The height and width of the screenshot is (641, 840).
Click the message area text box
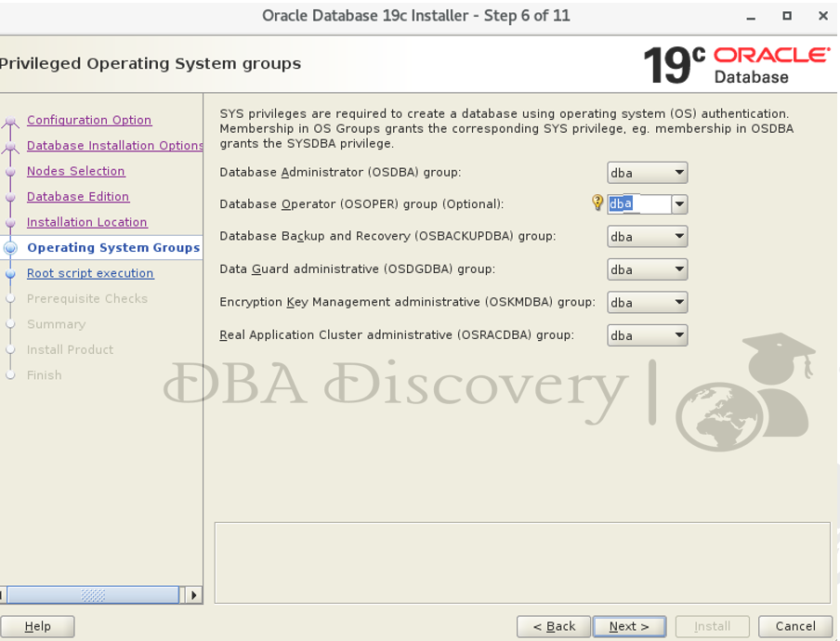pos(522,563)
